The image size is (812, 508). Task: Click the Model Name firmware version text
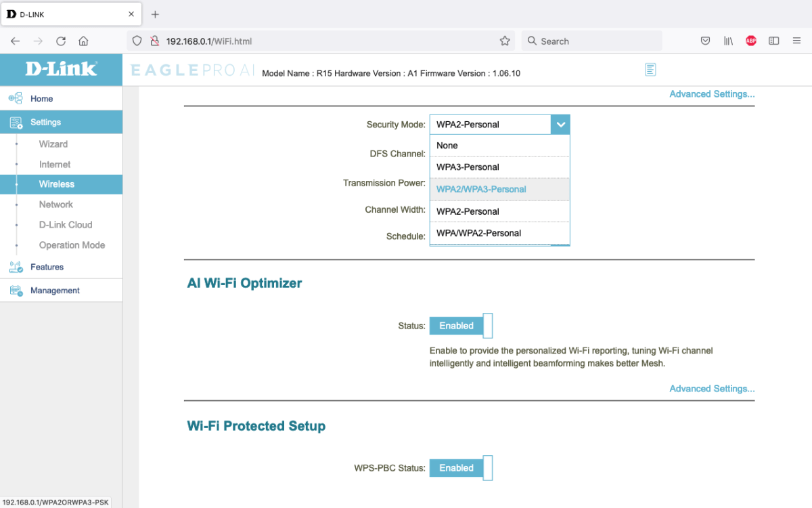tap(391, 73)
